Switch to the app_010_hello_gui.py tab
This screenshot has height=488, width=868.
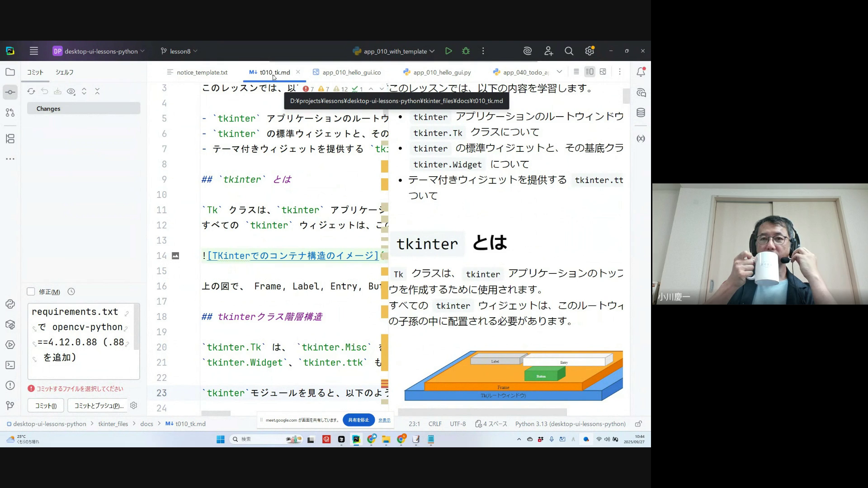pyautogui.click(x=441, y=72)
